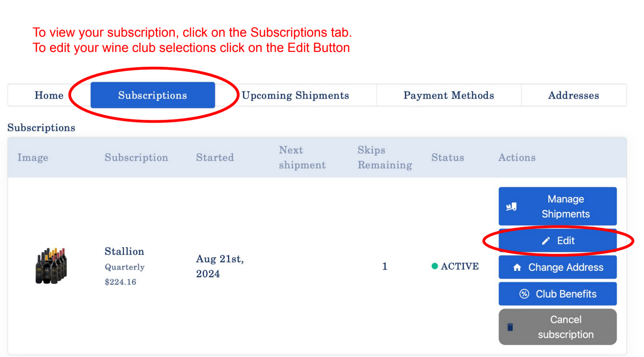Click the percent badge icon on Club Benefits
This screenshot has height=357, width=644.
tap(524, 294)
